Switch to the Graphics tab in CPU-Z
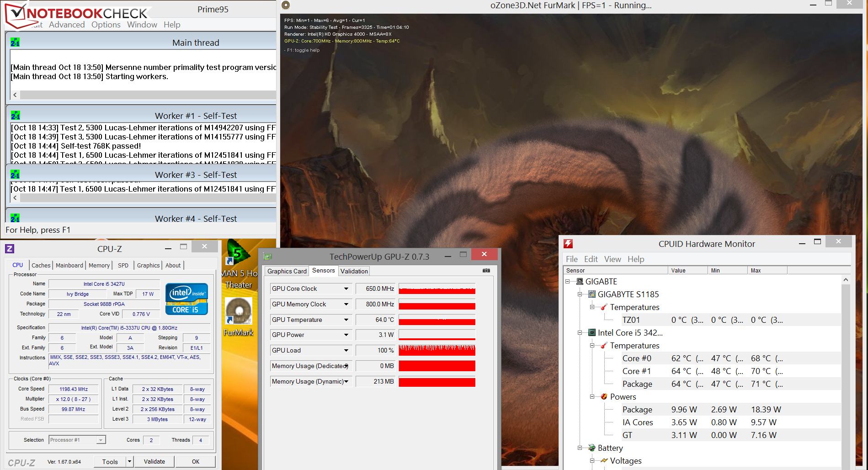This screenshot has height=470, width=868. tap(149, 265)
